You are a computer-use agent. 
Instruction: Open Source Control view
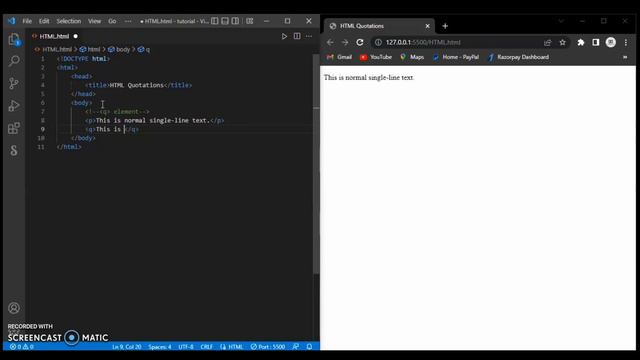pos(14,83)
